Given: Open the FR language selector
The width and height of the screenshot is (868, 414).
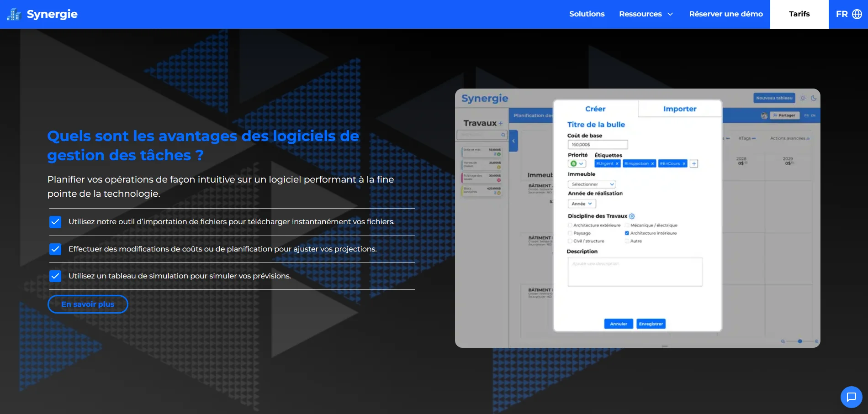Looking at the screenshot, I should tap(848, 14).
